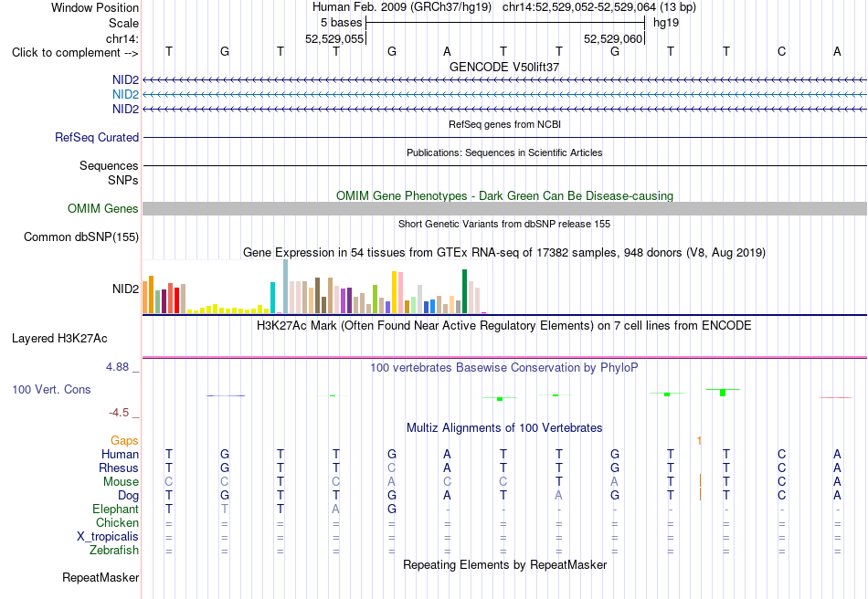Click the pink Layered H3K27Ac signal line
Screen dimensions: 868x599
pyautogui.click(x=504, y=357)
